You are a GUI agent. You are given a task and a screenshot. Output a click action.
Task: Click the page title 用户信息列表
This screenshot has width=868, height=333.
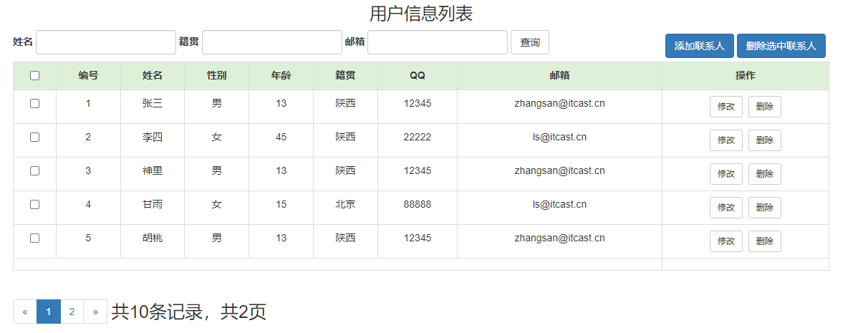[x=421, y=14]
